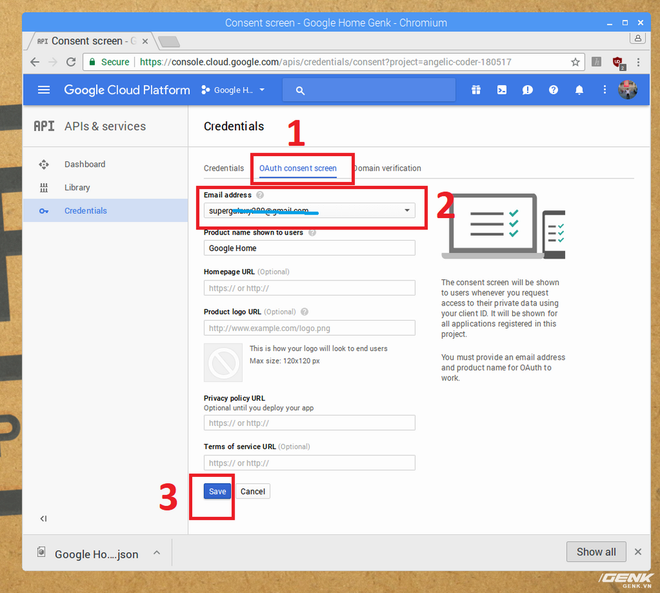Click the Dashboard icon in sidebar
This screenshot has height=593, width=660.
pos(44,164)
